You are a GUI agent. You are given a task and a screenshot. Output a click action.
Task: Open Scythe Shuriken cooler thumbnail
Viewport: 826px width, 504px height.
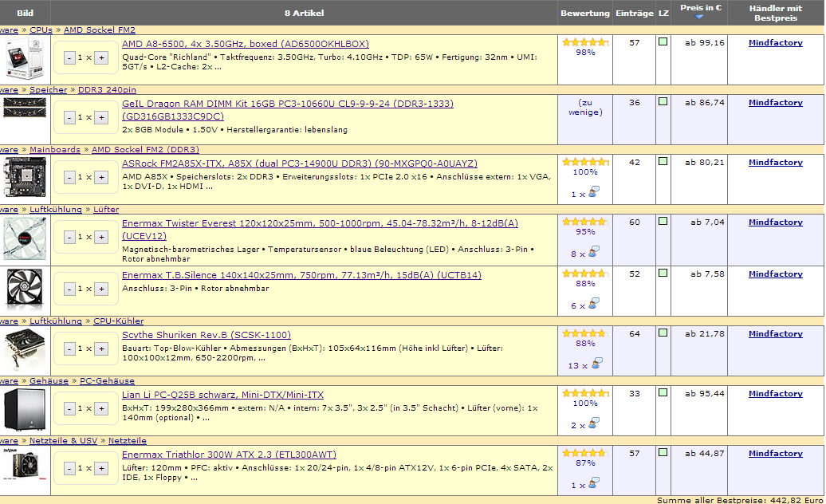pyautogui.click(x=25, y=349)
